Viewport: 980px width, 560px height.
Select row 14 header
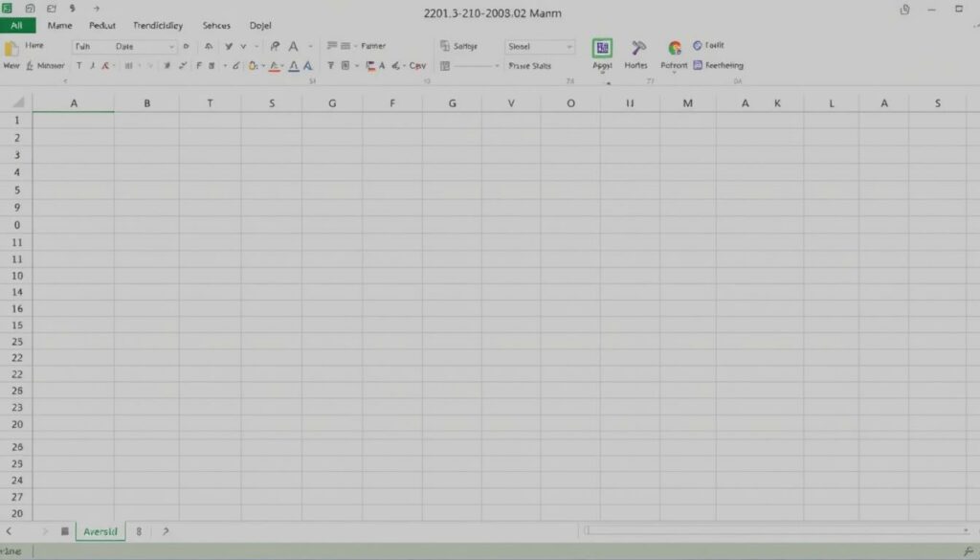coord(17,293)
